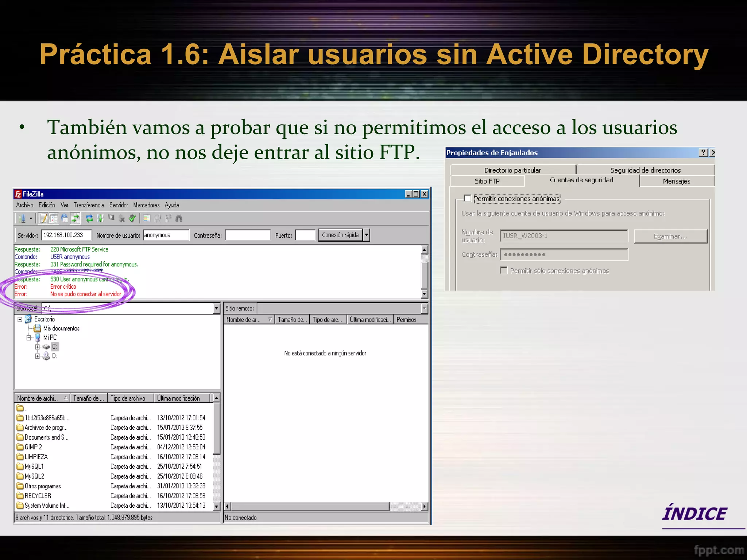Image resolution: width=747 pixels, height=560 pixels.
Task: Click the blue-green refresh file lists icon
Action: tap(89, 218)
